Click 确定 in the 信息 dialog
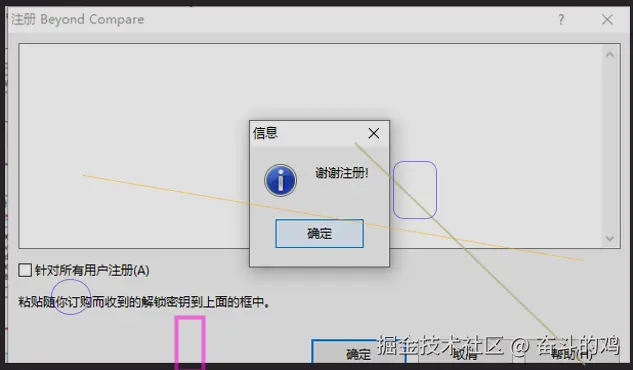This screenshot has width=633, height=370. point(319,233)
